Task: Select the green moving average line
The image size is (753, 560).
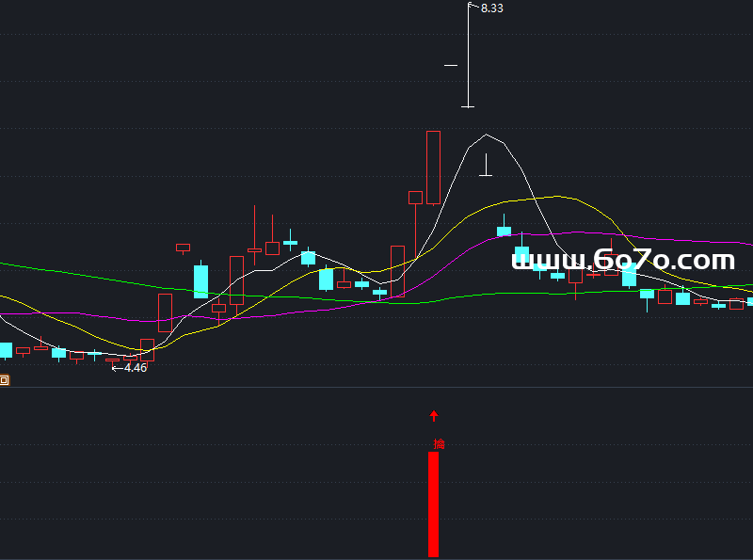Action: coord(94,276)
